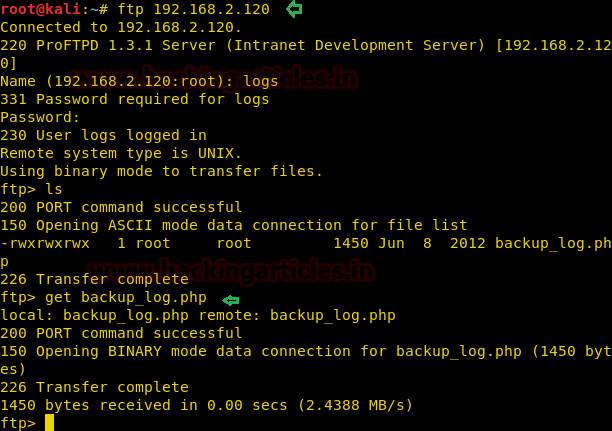
Task: Click the '230 User logs logged in' line
Action: (103, 135)
